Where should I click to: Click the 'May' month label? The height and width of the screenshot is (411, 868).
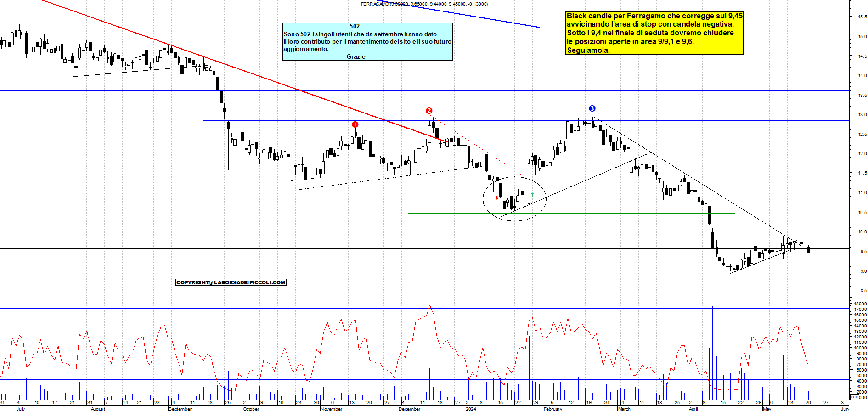(x=767, y=409)
